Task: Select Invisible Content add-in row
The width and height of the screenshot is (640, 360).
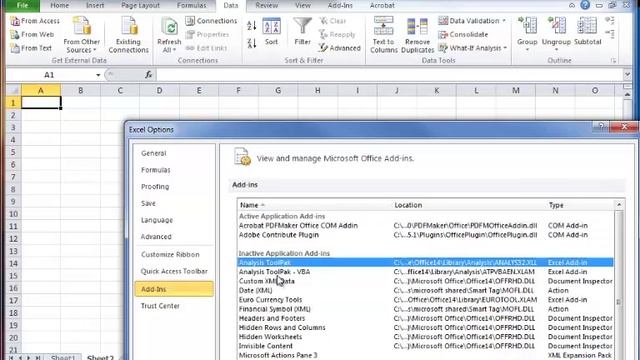Action: 425,346
